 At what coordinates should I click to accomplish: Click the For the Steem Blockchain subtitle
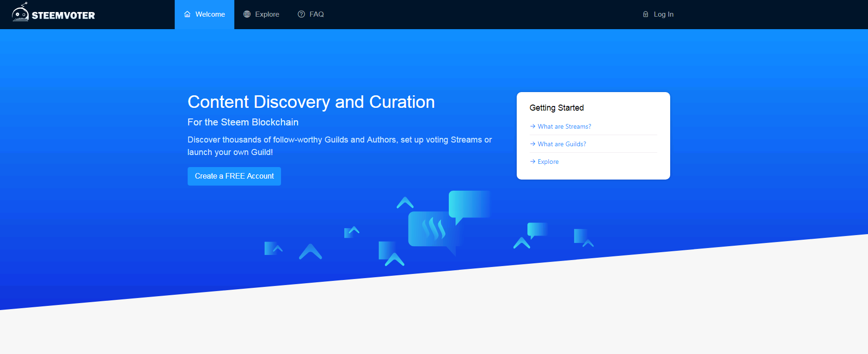click(x=243, y=122)
